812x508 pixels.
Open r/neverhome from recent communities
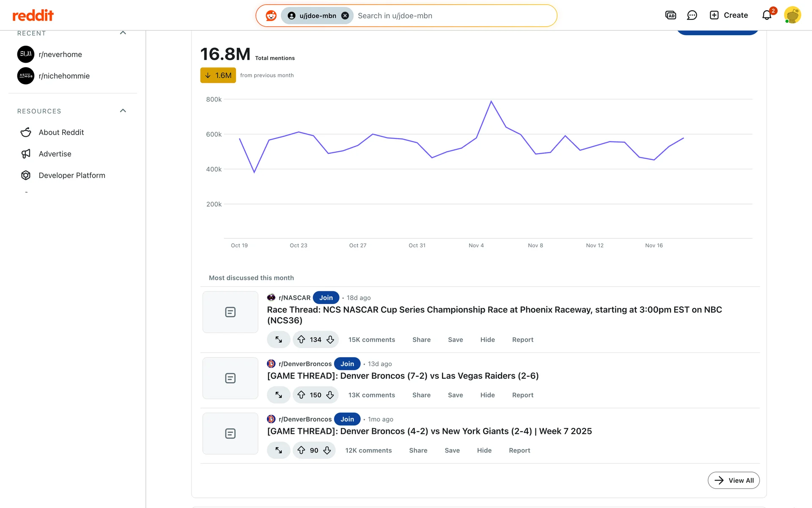(60, 54)
